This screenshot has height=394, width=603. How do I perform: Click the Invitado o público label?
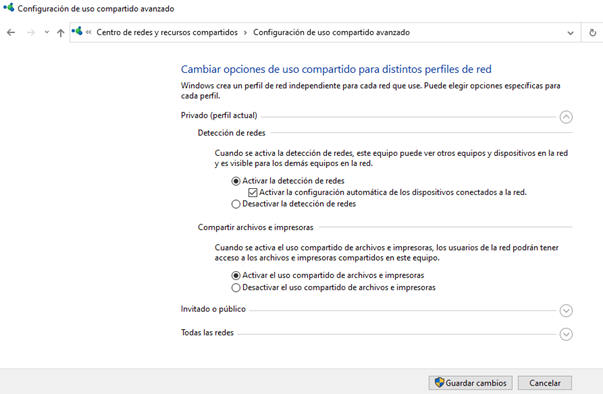pyautogui.click(x=213, y=309)
